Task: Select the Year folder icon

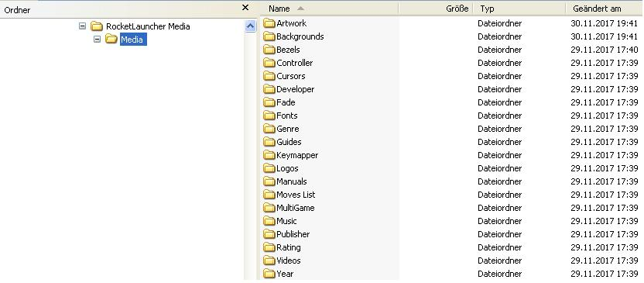Action: click(x=269, y=274)
